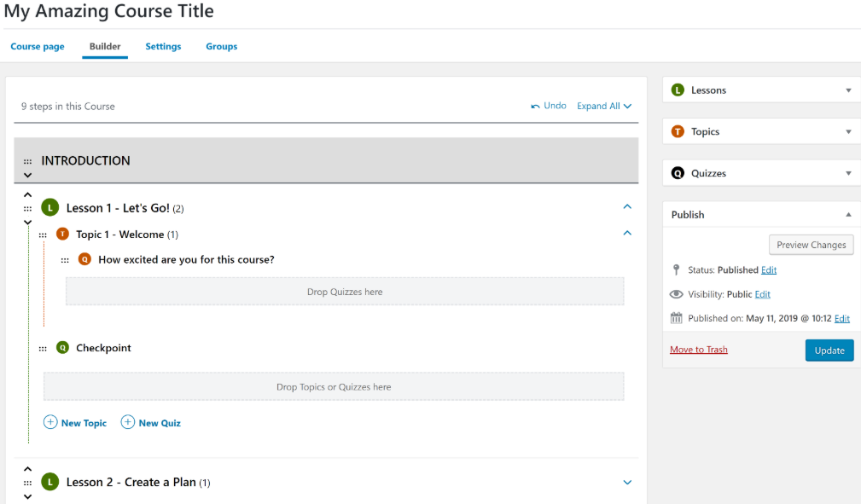This screenshot has width=861, height=504.
Task: Open the Groups tab
Action: coord(221,46)
